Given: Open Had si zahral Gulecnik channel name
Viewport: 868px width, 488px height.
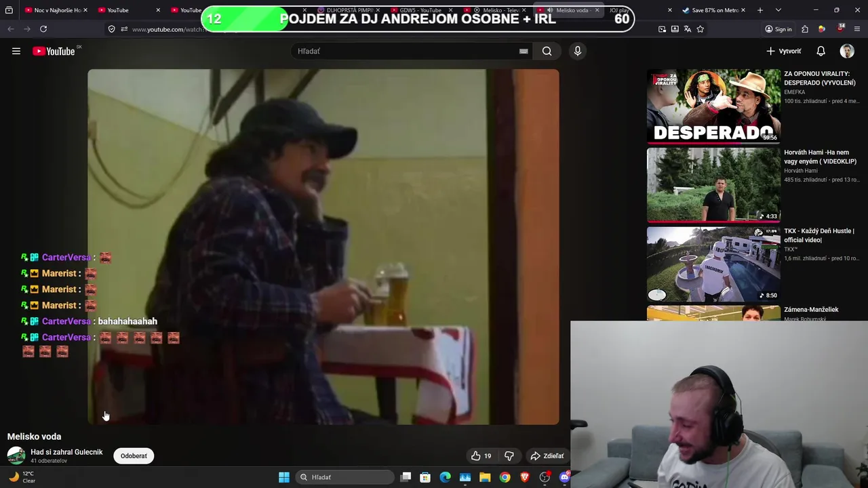Looking at the screenshot, I should coord(66,452).
